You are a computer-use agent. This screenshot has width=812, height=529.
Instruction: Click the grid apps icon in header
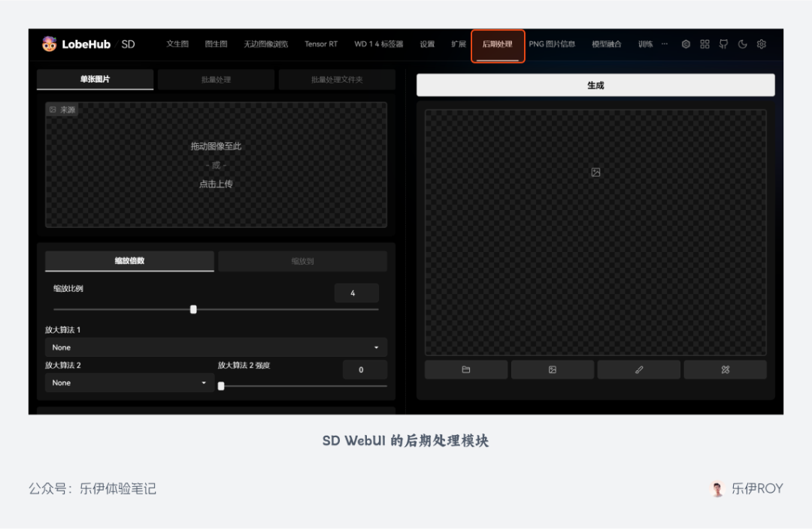point(704,44)
